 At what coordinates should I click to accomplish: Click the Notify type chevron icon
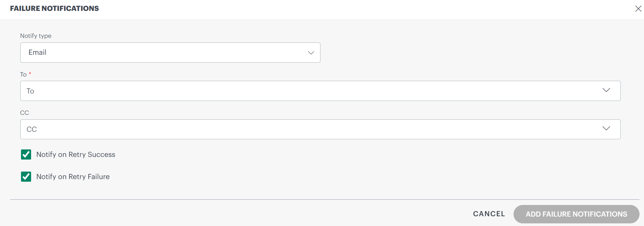[x=311, y=53]
